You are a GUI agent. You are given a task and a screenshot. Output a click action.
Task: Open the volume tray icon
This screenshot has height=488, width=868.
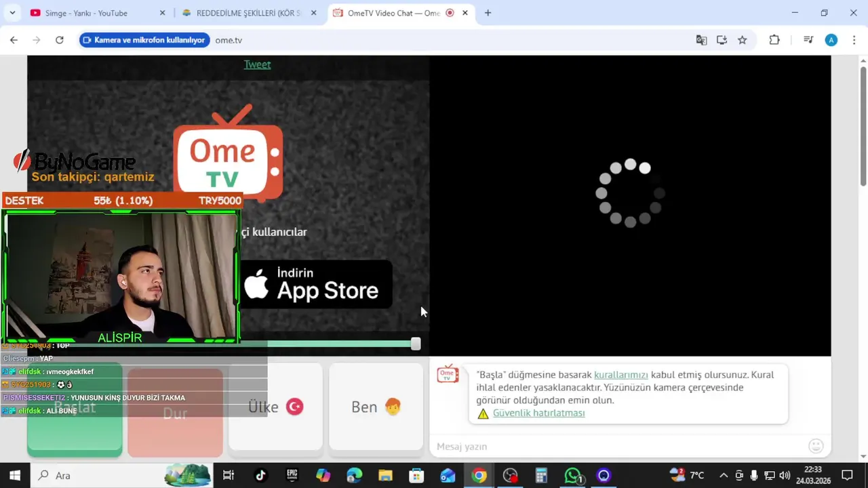785,475
